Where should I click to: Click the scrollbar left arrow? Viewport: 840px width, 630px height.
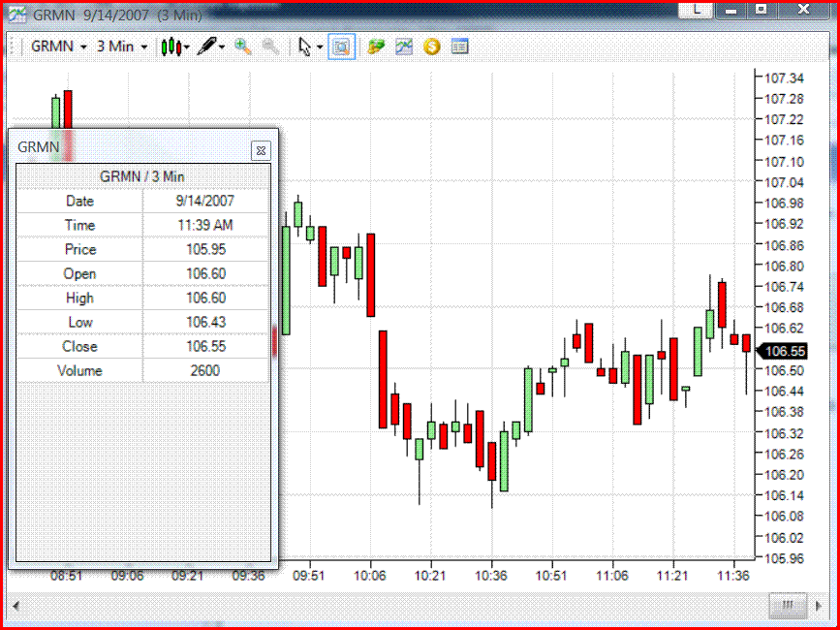point(16,606)
